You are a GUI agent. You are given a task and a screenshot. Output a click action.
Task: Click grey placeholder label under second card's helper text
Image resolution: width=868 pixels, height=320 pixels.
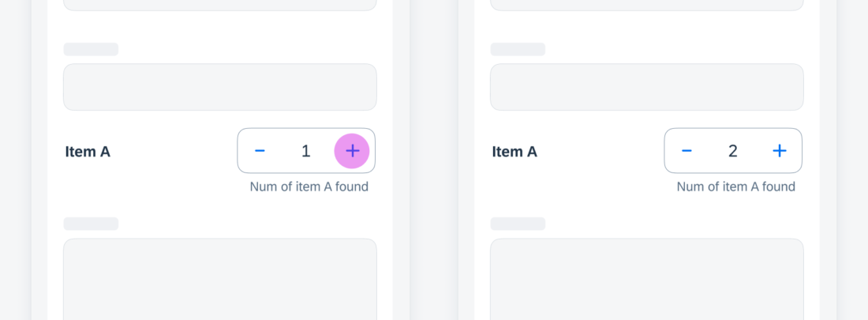(518, 224)
